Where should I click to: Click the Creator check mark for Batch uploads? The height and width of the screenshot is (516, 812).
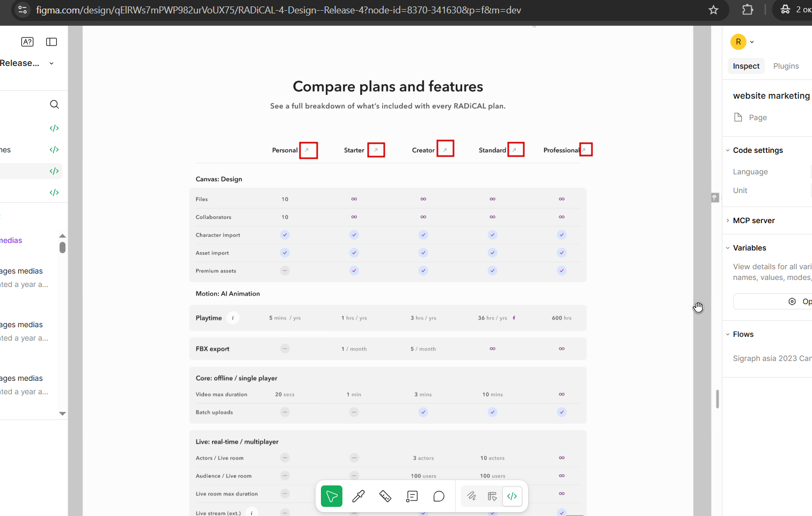(x=423, y=412)
